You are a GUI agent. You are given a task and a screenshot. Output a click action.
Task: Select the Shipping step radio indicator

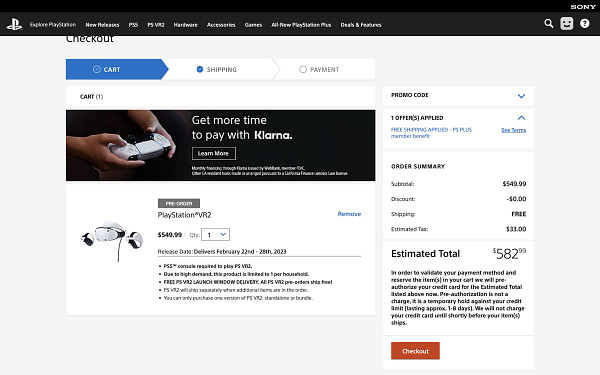coord(200,69)
